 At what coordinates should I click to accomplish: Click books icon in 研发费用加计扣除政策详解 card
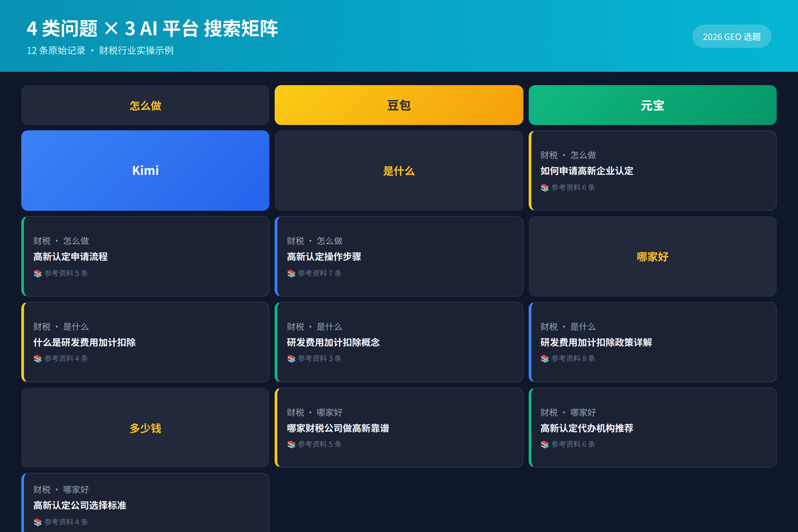[x=545, y=359]
